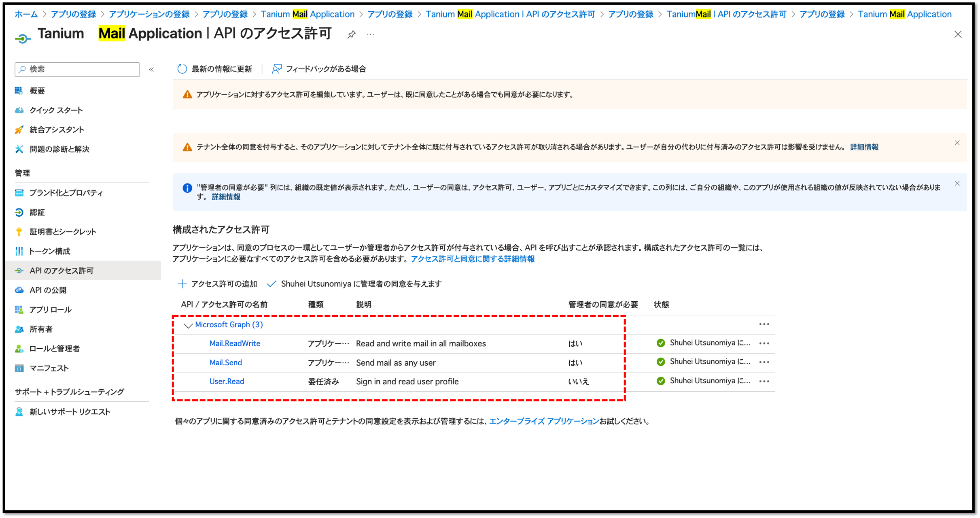Image resolution: width=980 pixels, height=518 pixels.
Task: Open 認証 (Authentication) settings
Action: pyautogui.click(x=37, y=212)
